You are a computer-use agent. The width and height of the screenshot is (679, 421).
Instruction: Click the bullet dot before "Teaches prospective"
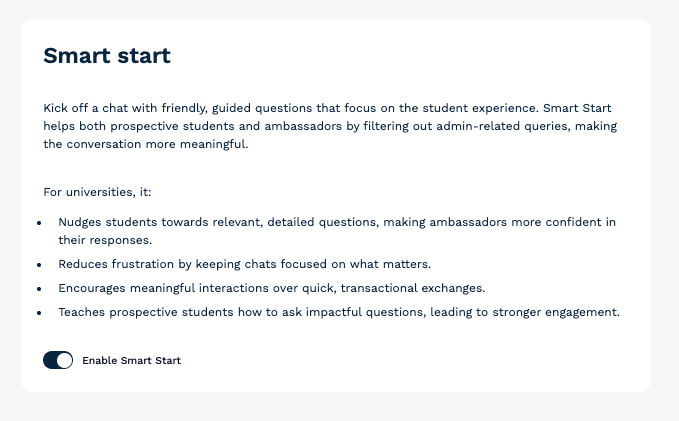coord(39,313)
